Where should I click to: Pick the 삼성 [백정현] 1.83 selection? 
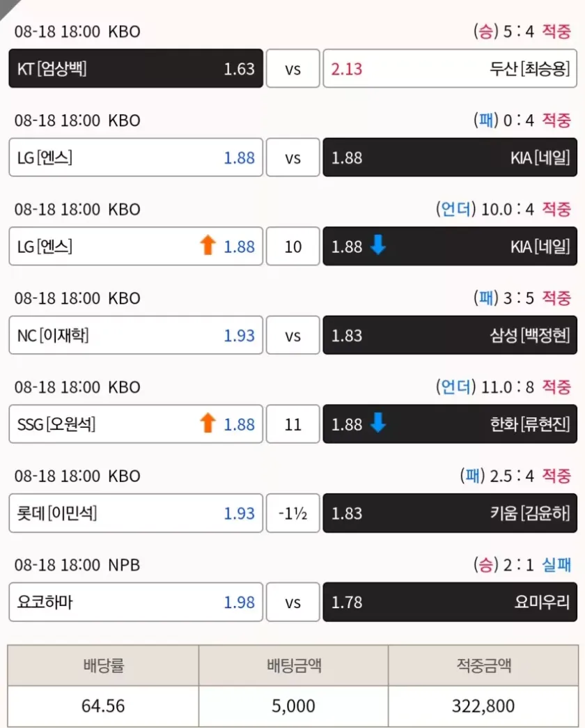tap(450, 335)
